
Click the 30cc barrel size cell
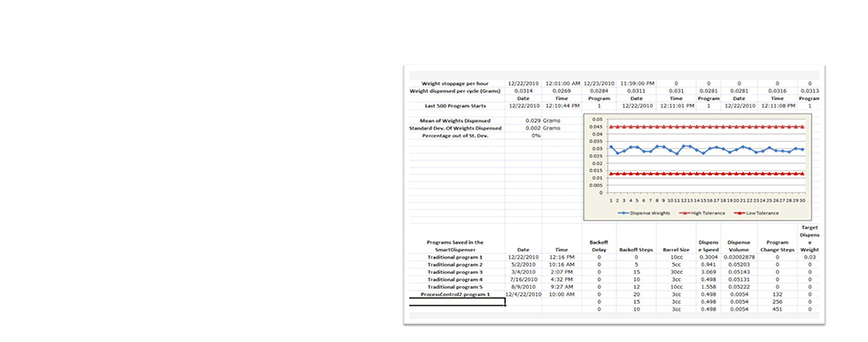coord(677,272)
